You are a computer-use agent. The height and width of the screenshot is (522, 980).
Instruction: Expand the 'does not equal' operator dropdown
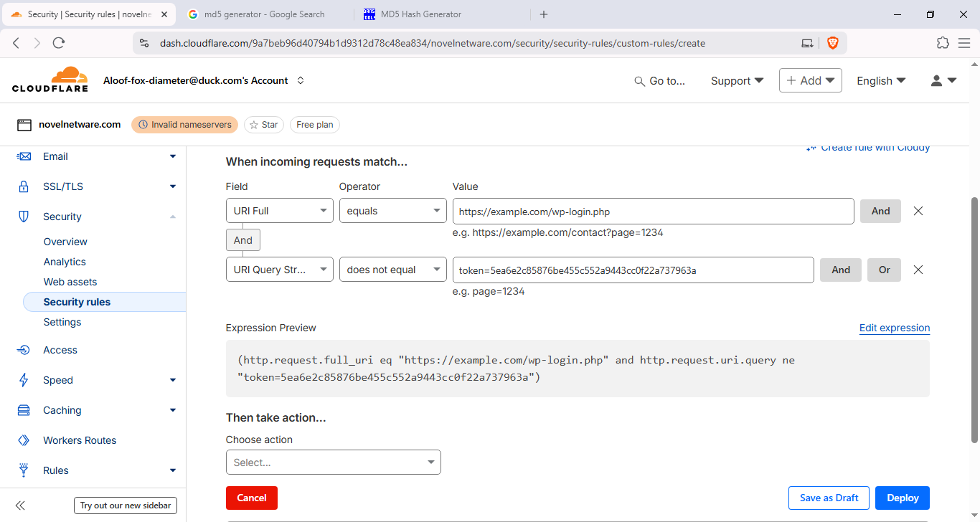pyautogui.click(x=392, y=270)
